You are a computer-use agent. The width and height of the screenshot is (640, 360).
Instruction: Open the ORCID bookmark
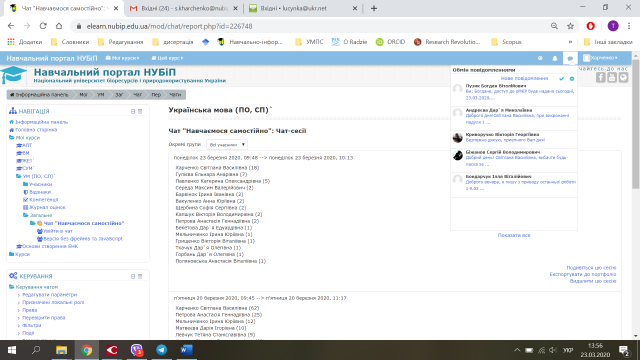[x=390, y=42]
